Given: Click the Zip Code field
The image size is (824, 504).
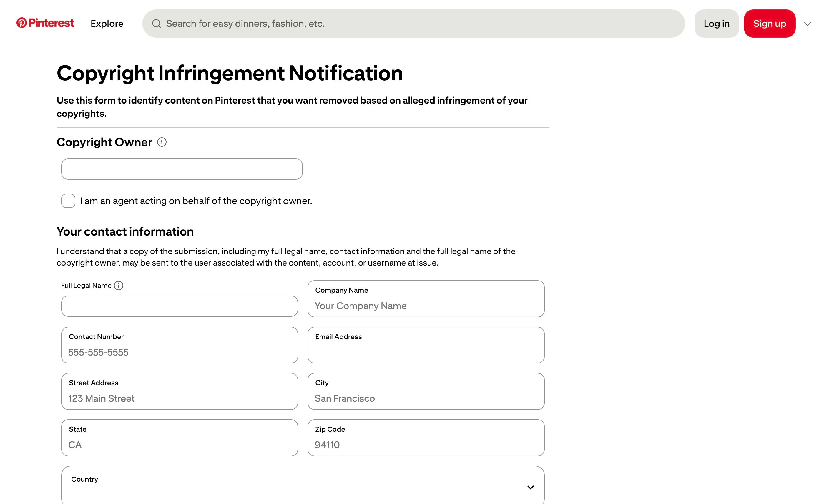Looking at the screenshot, I should click(426, 438).
